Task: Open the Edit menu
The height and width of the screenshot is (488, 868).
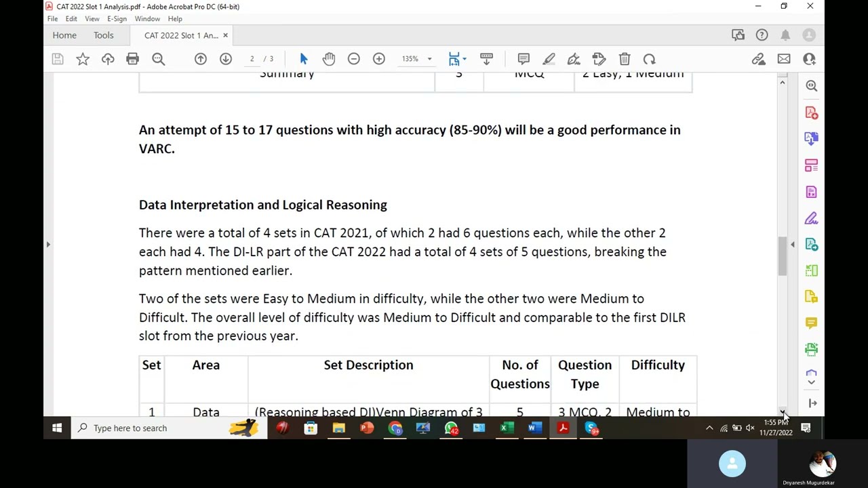Action: tap(71, 19)
